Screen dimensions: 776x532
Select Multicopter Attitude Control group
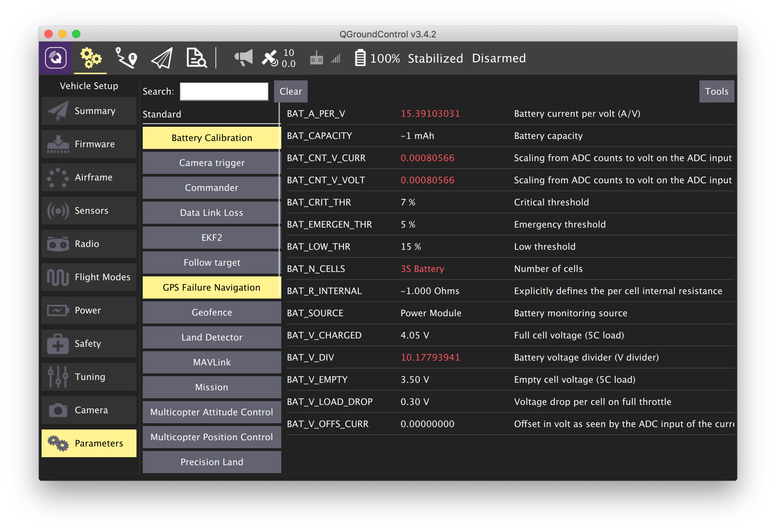pos(212,412)
